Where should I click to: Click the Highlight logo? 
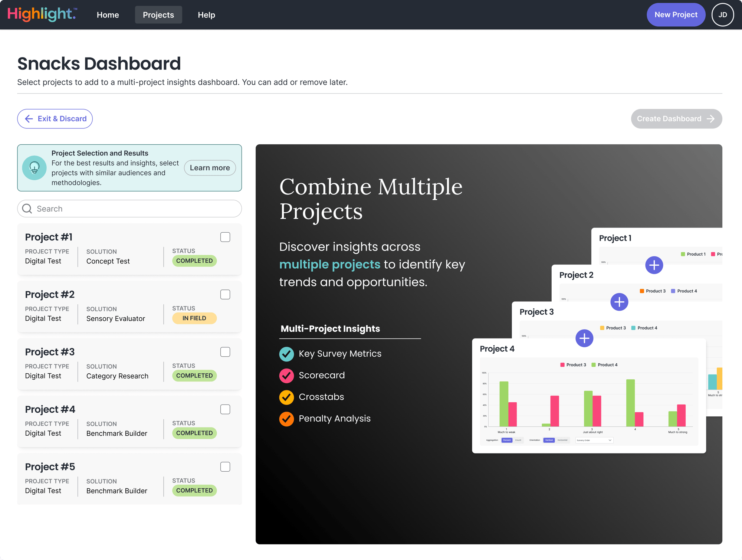tap(42, 14)
